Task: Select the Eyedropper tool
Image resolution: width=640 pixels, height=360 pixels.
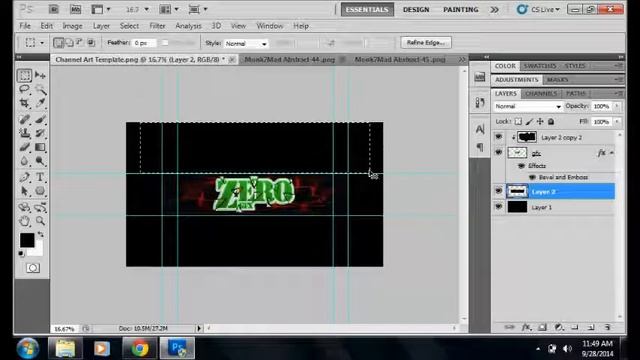Action: tap(40, 103)
